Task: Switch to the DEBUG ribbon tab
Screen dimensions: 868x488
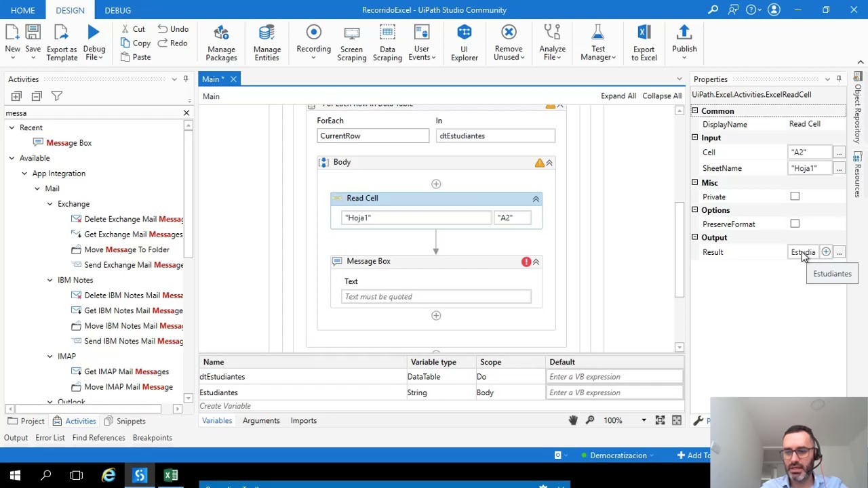Action: click(x=118, y=10)
